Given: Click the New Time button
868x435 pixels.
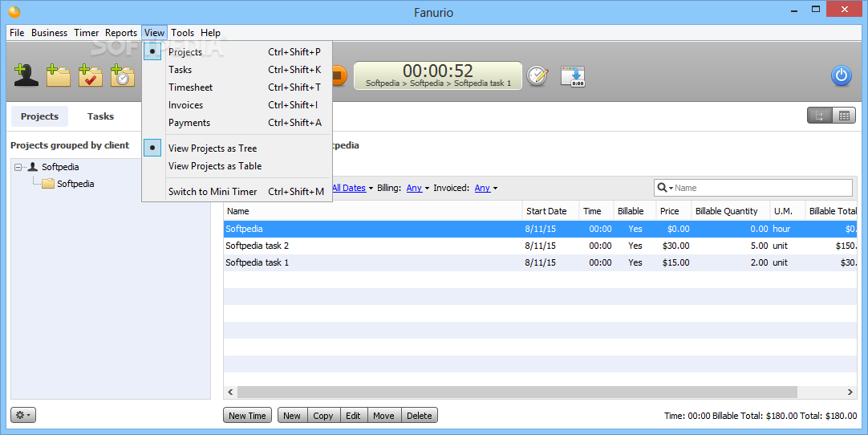Looking at the screenshot, I should [247, 416].
